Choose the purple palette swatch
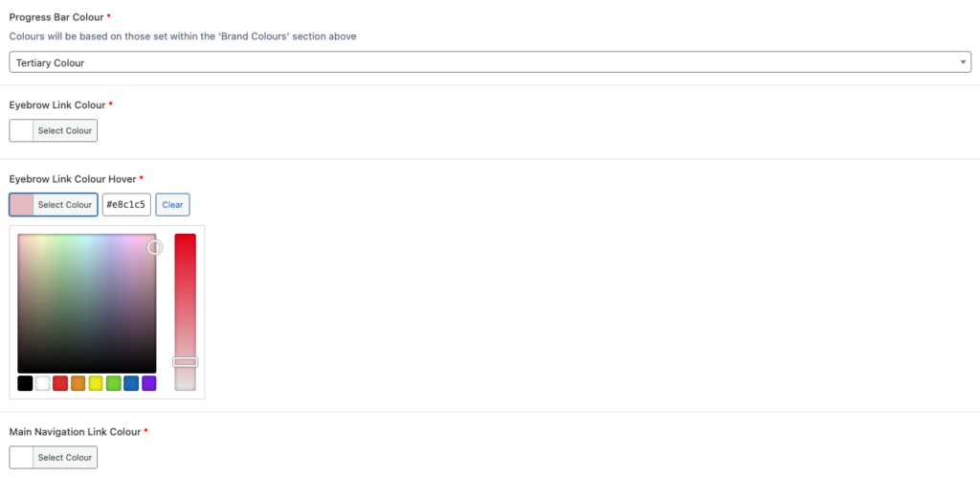The height and width of the screenshot is (478, 980). coord(148,383)
